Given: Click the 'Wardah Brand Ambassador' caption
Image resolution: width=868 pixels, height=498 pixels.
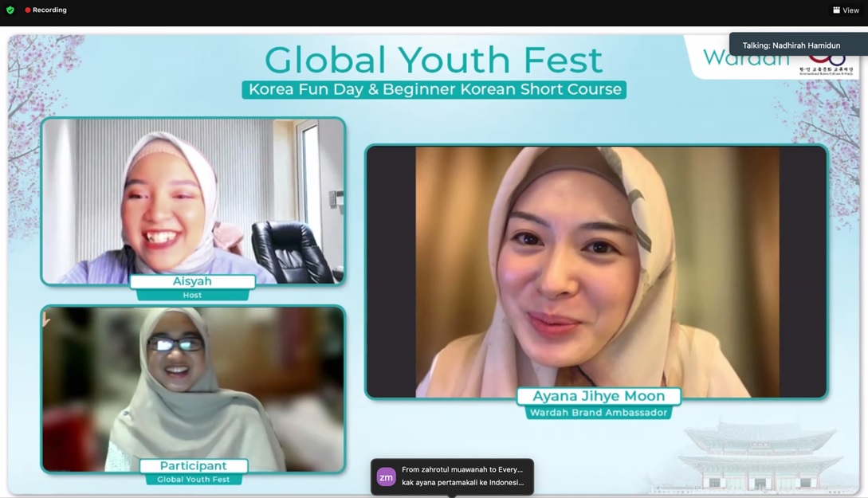Looking at the screenshot, I should tap(598, 413).
